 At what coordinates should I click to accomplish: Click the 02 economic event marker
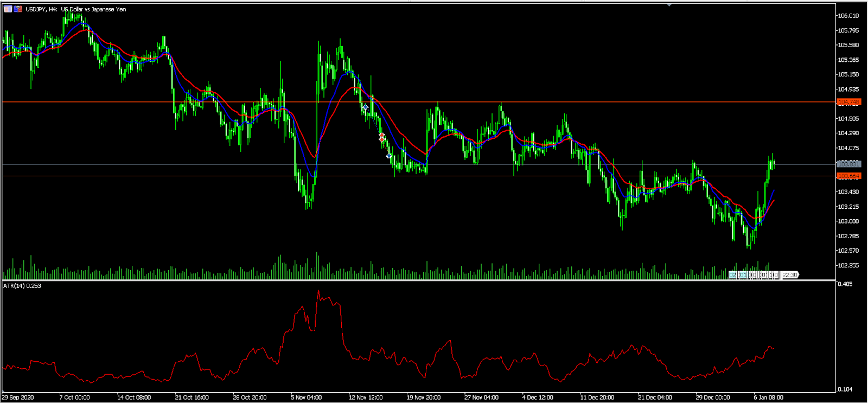pos(733,275)
